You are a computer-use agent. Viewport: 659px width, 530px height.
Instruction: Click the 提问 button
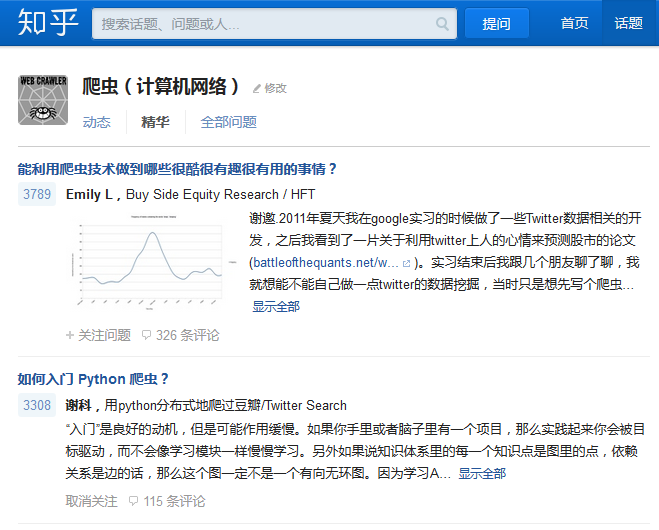(x=496, y=24)
